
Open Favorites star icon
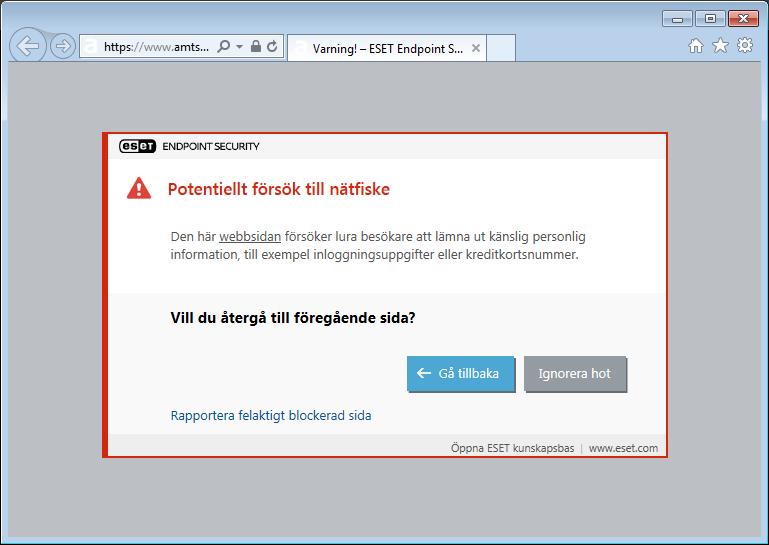point(720,46)
